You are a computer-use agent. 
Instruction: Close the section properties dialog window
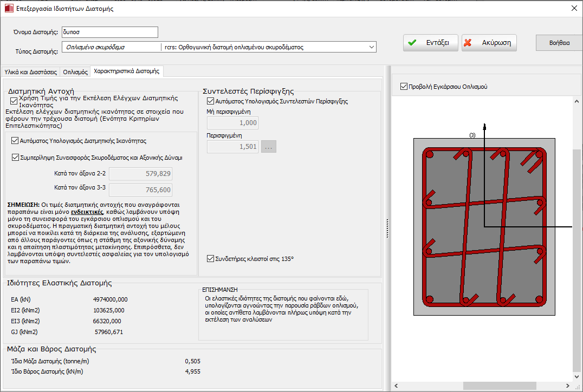tap(574, 8)
